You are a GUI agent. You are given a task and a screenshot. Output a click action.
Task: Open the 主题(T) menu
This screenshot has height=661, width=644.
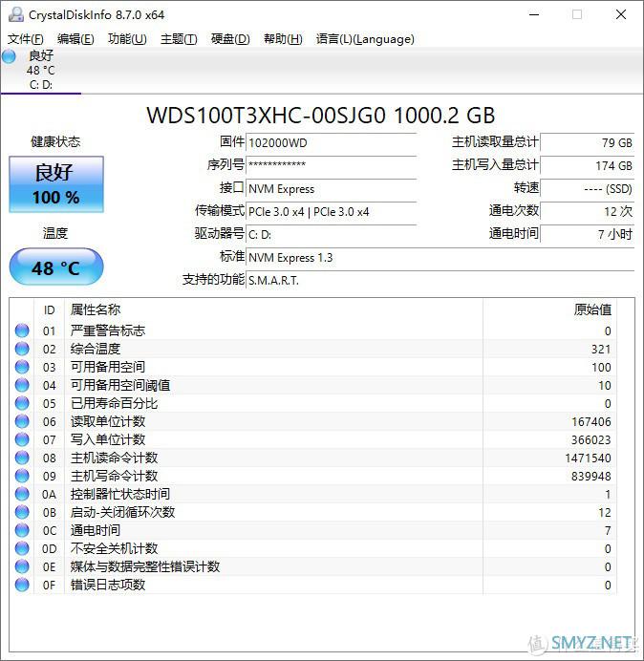pos(179,39)
